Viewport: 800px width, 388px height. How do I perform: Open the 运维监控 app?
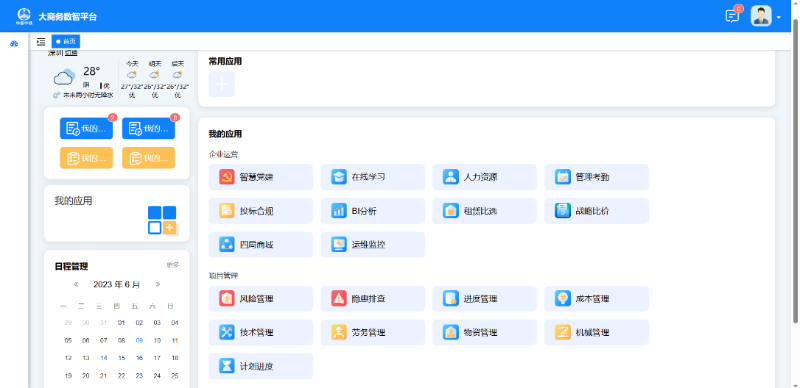pyautogui.click(x=373, y=245)
